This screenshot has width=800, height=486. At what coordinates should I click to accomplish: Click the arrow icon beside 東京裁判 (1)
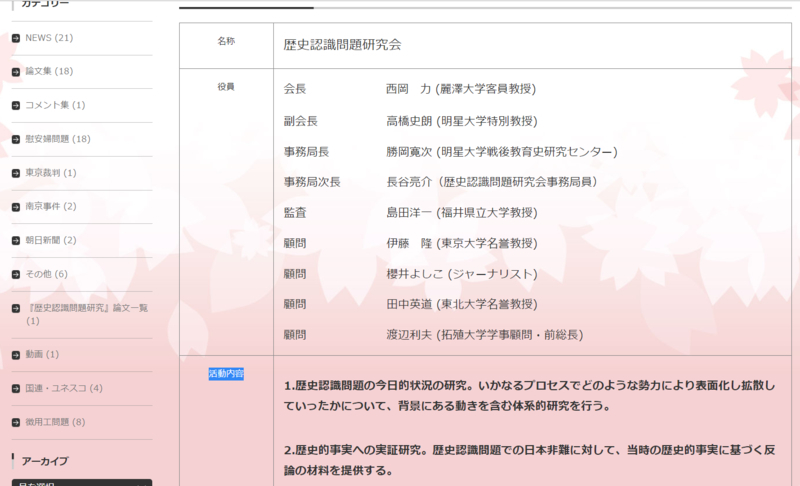click(x=16, y=173)
